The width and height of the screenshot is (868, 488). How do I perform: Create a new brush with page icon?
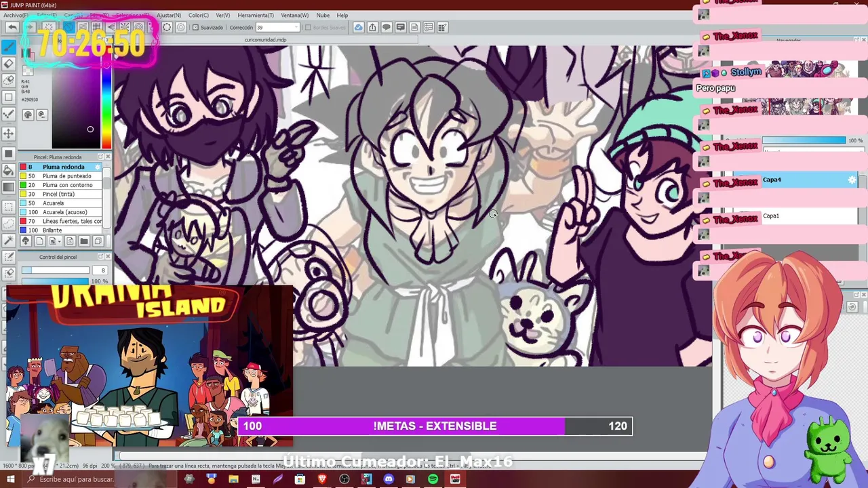tap(39, 241)
